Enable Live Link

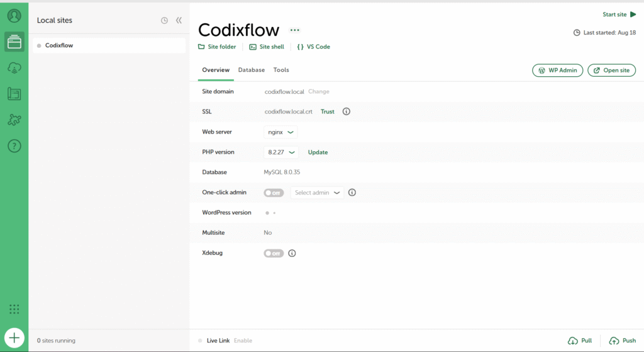pos(243,341)
